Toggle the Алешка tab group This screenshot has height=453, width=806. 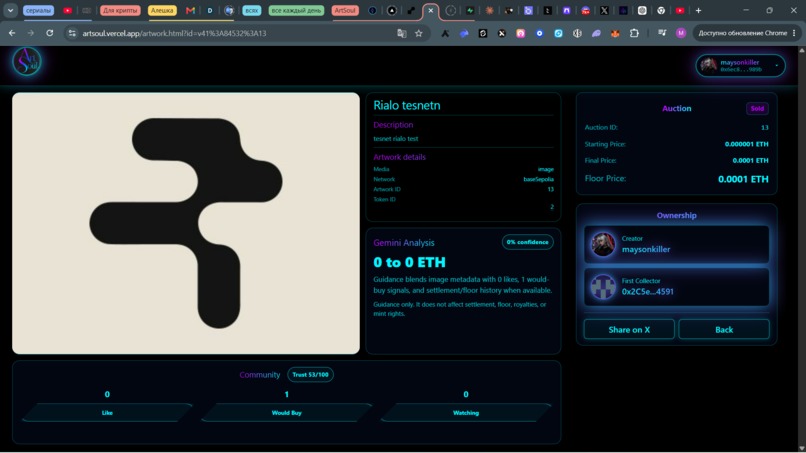click(162, 10)
